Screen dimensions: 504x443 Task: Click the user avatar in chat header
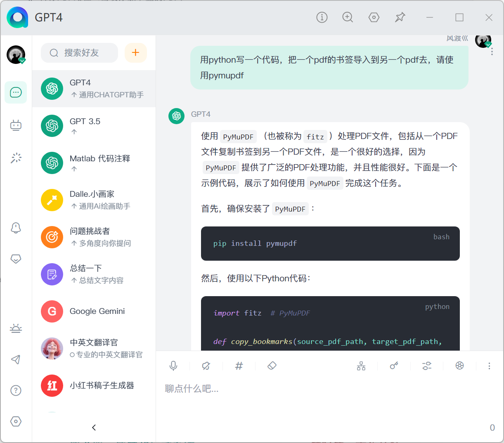[x=483, y=40]
